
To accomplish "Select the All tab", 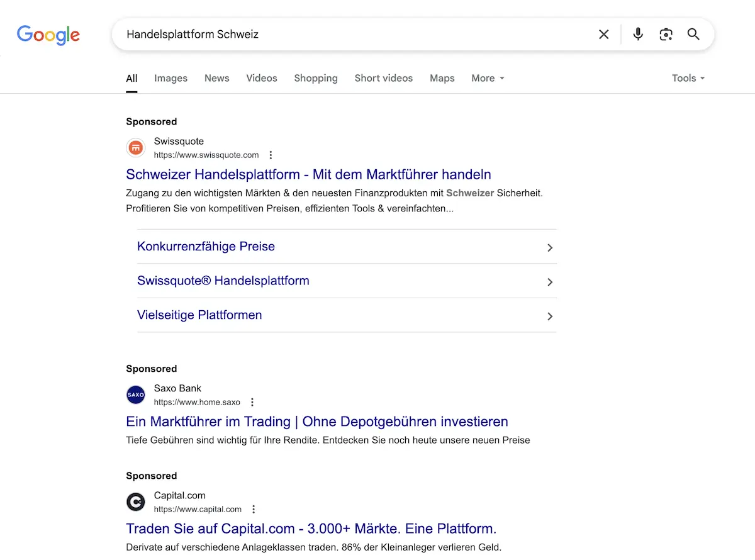I will (x=131, y=78).
